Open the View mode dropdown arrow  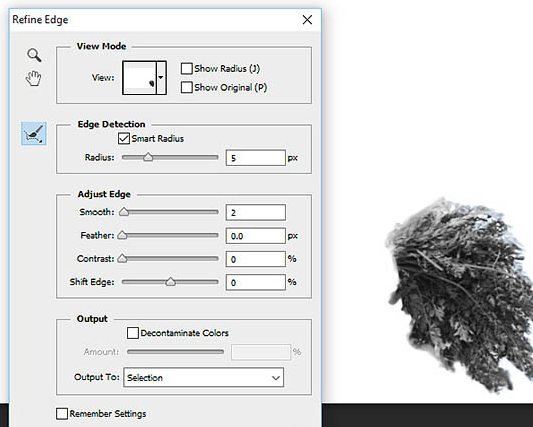click(161, 78)
